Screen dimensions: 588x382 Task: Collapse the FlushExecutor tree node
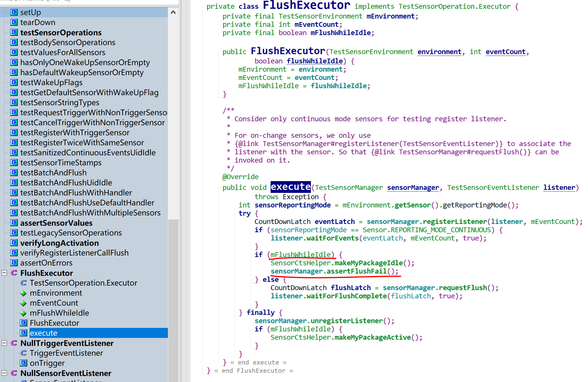click(x=4, y=273)
